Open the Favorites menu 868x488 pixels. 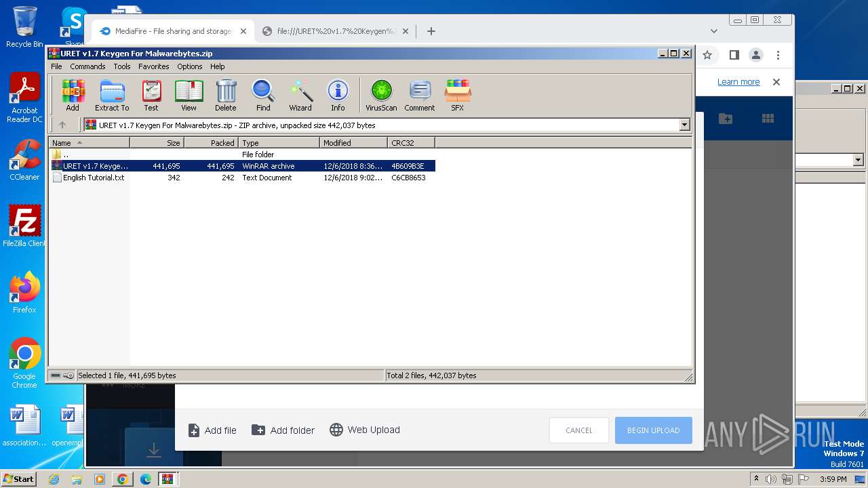[x=154, y=66]
